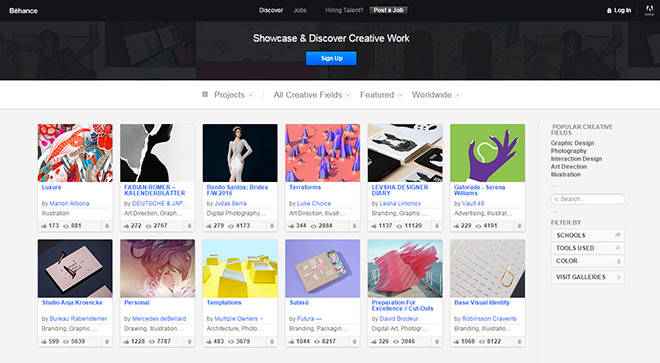Screen dimensions: 660x363
Task: Open the Subisú packaging thumbnail
Action: coord(322,269)
